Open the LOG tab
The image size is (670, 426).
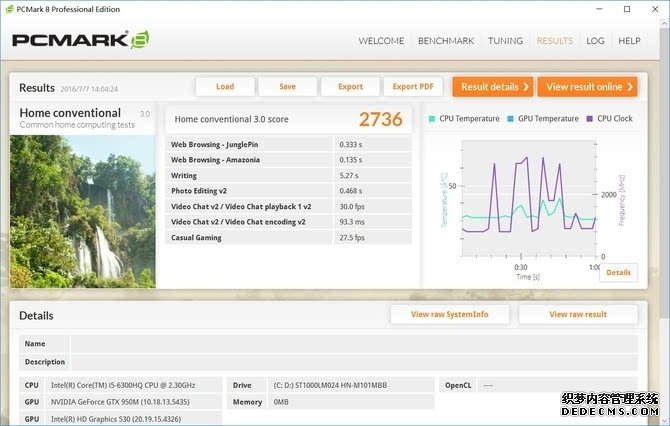595,41
